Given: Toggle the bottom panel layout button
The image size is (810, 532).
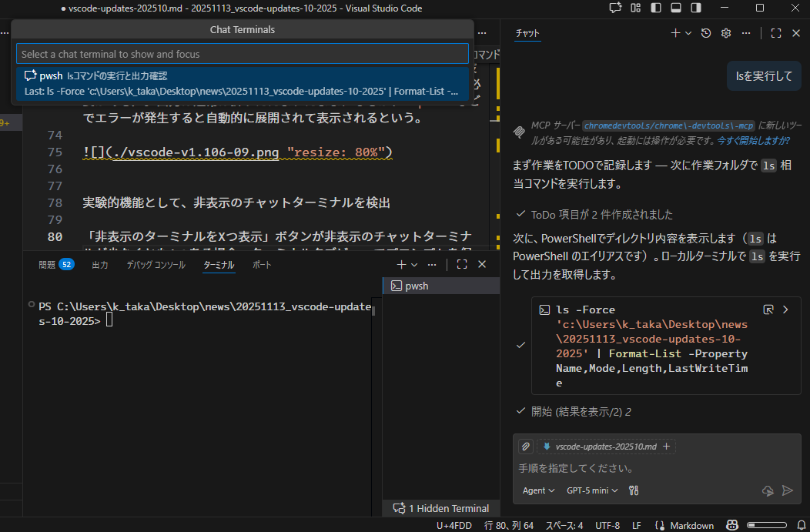Looking at the screenshot, I should tap(675, 8).
